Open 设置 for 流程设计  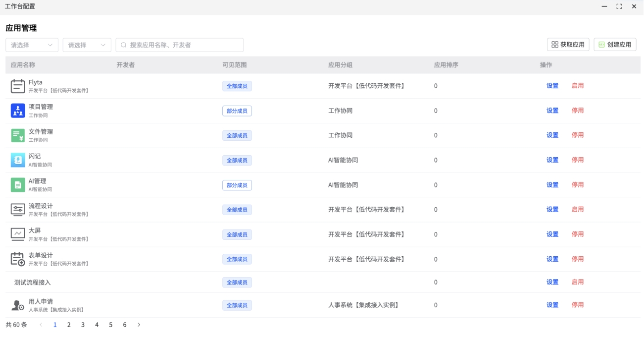tap(552, 209)
